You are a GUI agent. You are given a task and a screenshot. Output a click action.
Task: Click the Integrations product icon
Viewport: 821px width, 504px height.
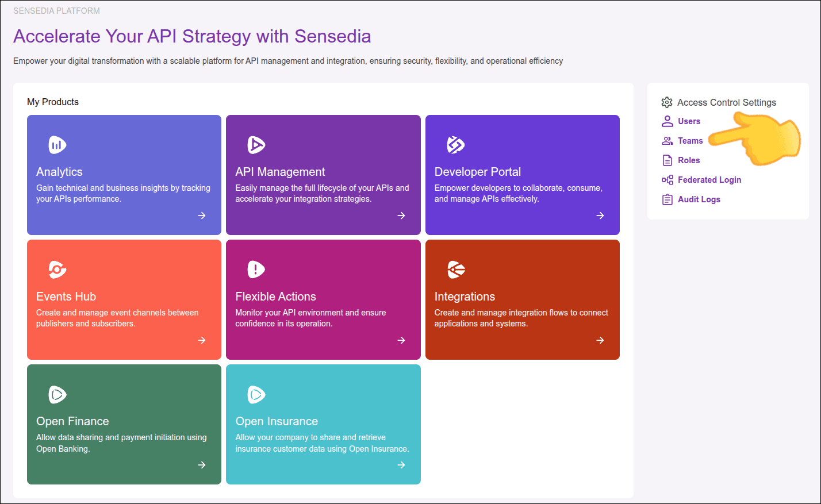tap(455, 270)
